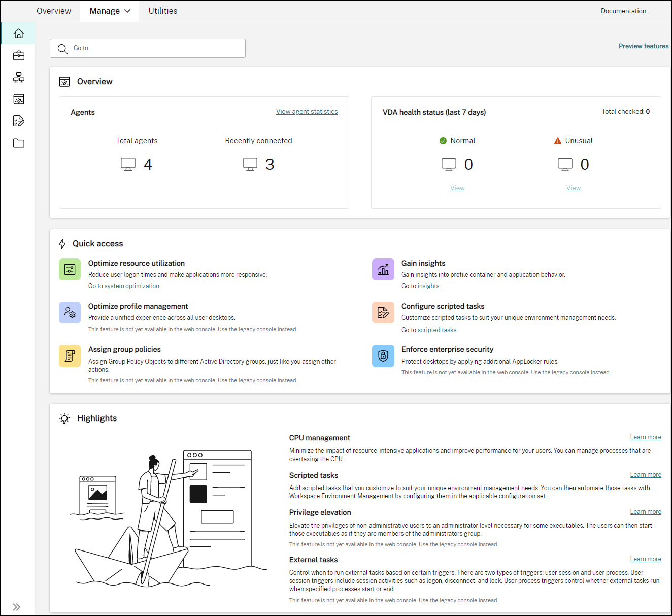Open the Manage dropdown menu

coord(110,11)
